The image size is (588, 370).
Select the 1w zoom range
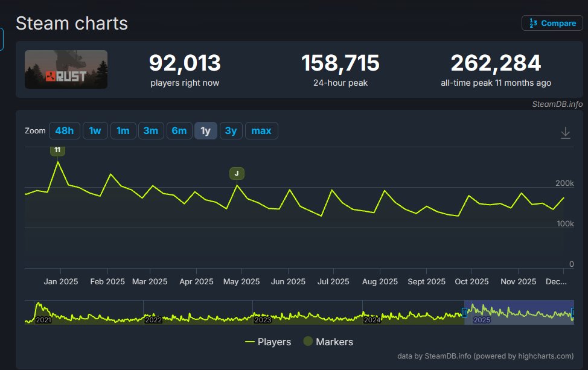point(95,131)
